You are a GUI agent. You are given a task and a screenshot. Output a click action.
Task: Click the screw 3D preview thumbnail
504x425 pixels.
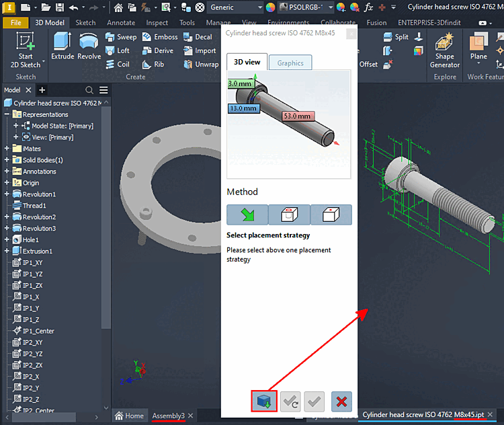coord(289,124)
